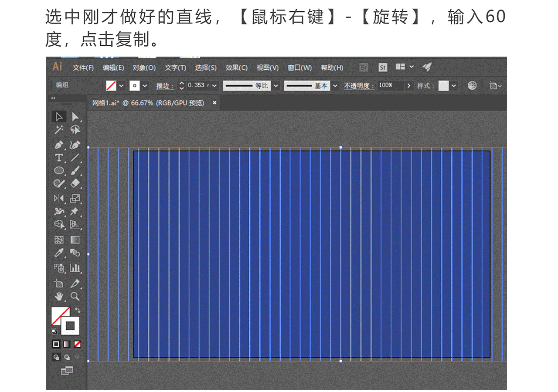The image size is (558, 392).
Task: Open the 文字(T) menu
Action: [x=175, y=68]
